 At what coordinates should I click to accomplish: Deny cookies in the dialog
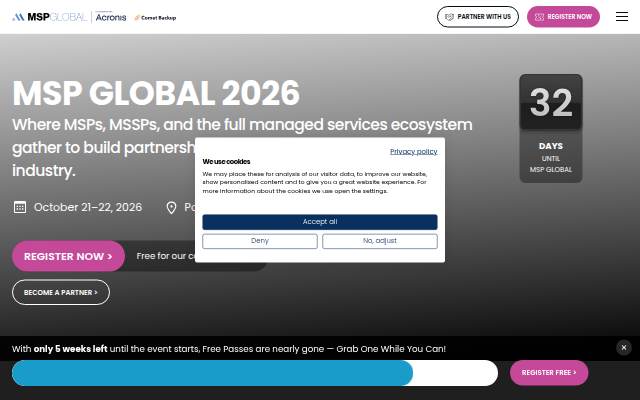[260, 241]
